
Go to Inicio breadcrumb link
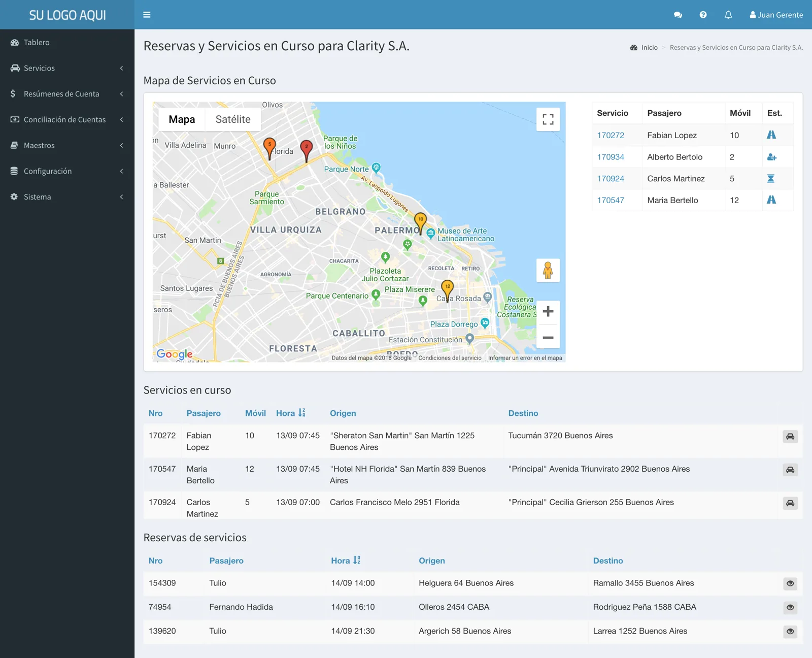649,47
